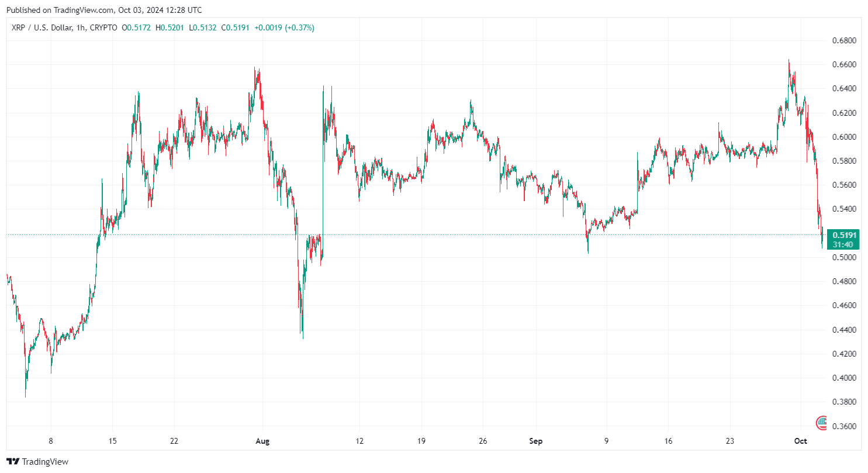The width and height of the screenshot is (868, 473).
Task: Click the TradingView logo at bottom left
Action: [37, 461]
